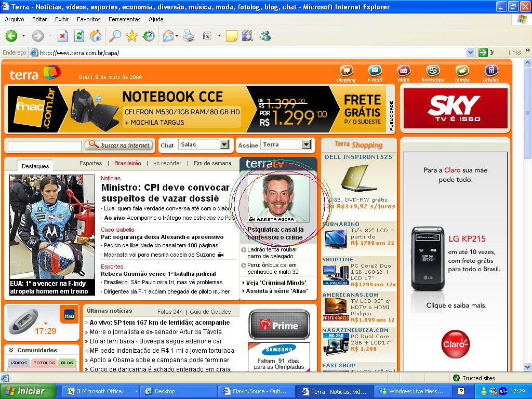Open the Windows Live Messenger taskbar button
Screen dimensions: 532x399
pyautogui.click(x=413, y=391)
